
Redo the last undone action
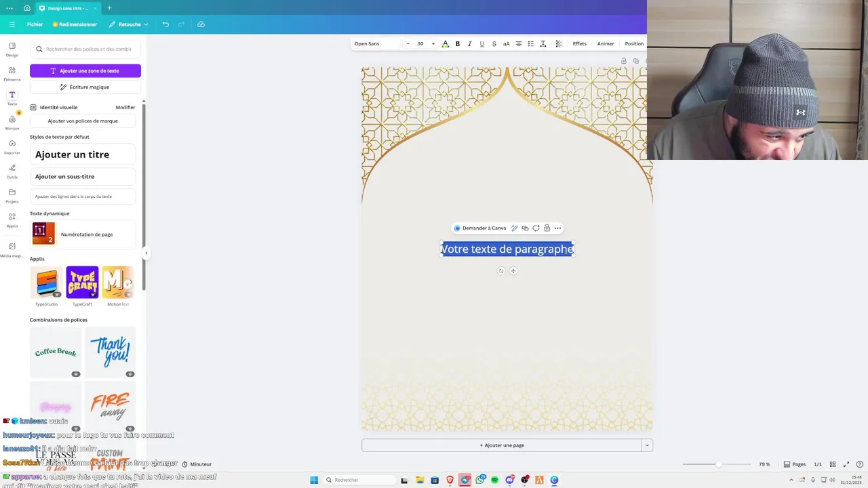[181, 24]
